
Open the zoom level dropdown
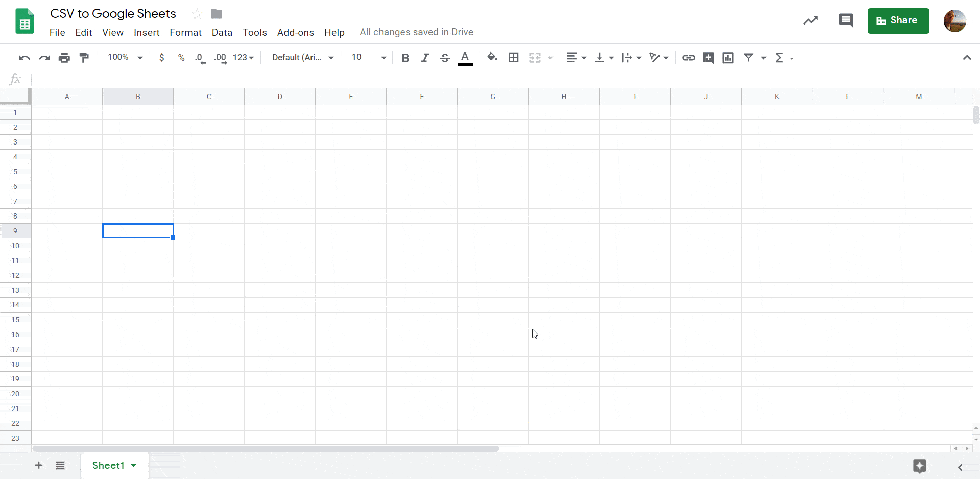[x=124, y=57]
